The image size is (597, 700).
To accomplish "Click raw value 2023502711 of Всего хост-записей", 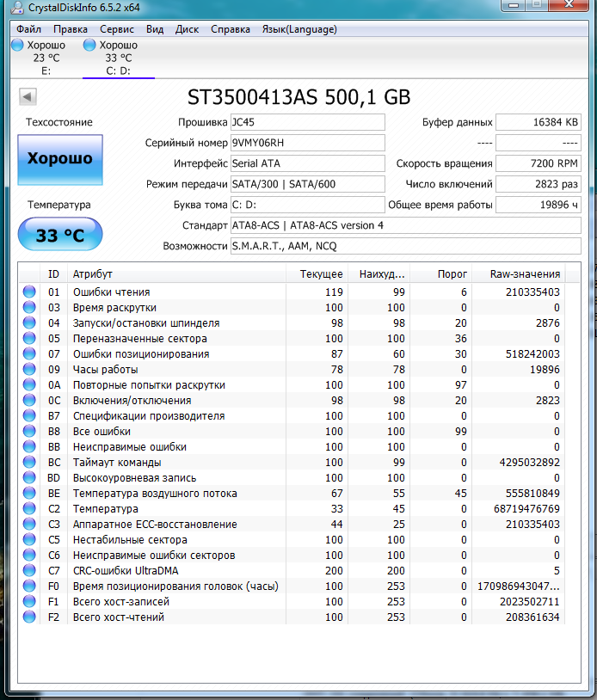I will click(530, 601).
